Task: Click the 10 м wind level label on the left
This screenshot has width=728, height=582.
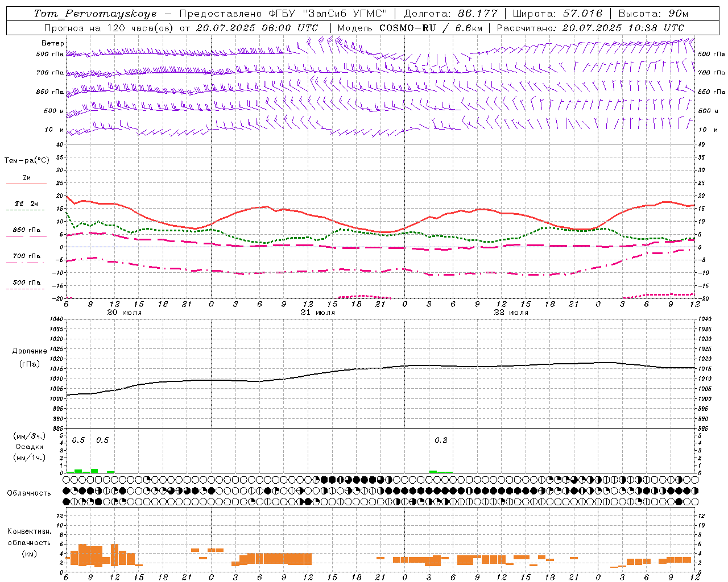Action: [x=55, y=130]
